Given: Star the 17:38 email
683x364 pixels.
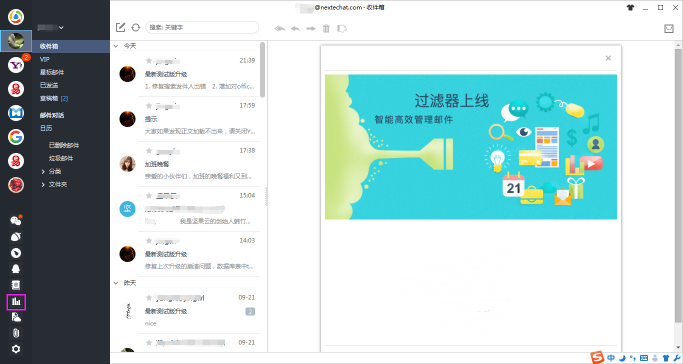Looking at the screenshot, I should point(149,151).
